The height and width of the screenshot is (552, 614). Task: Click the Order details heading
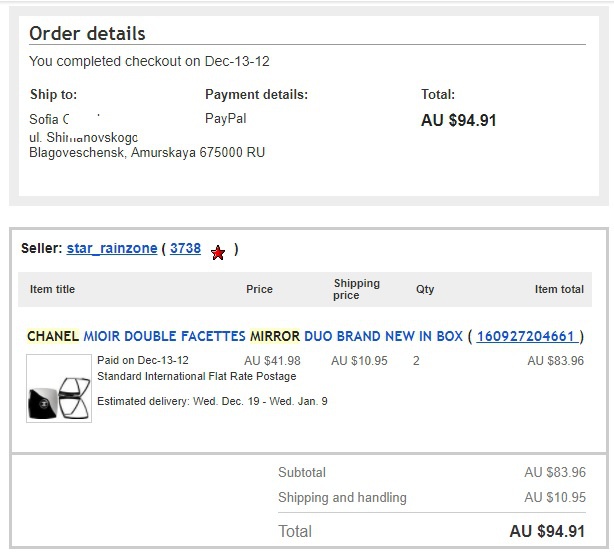click(87, 34)
